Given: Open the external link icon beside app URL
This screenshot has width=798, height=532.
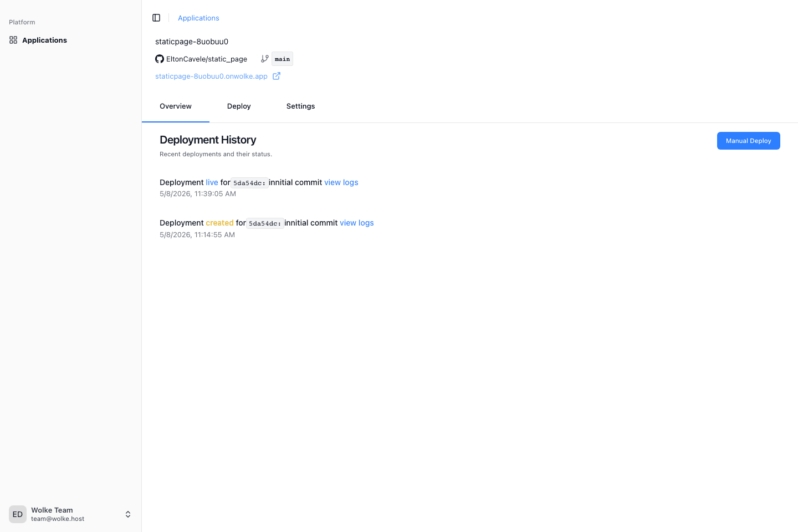Looking at the screenshot, I should coord(277,76).
